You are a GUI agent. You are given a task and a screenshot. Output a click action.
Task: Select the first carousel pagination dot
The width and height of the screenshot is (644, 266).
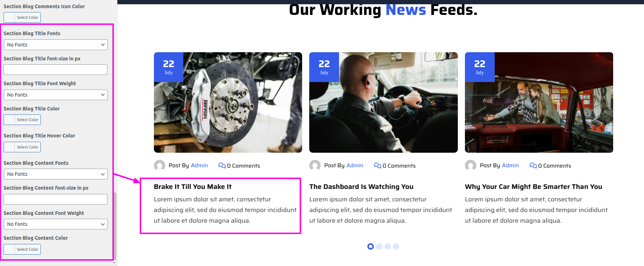(371, 246)
